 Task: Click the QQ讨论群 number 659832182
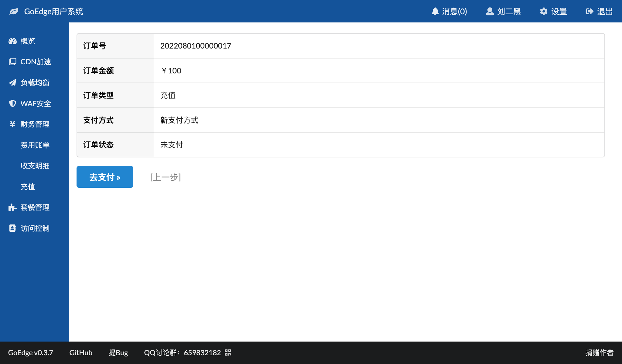[202, 352]
